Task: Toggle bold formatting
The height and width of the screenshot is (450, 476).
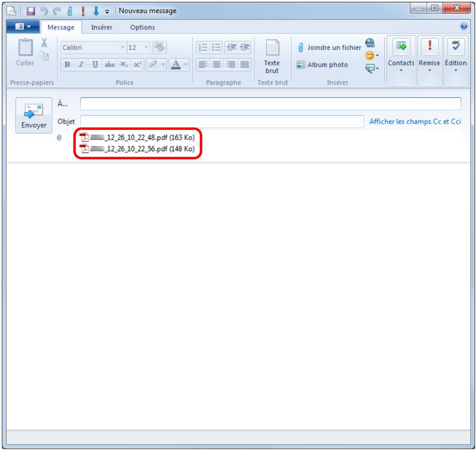Action: click(67, 65)
